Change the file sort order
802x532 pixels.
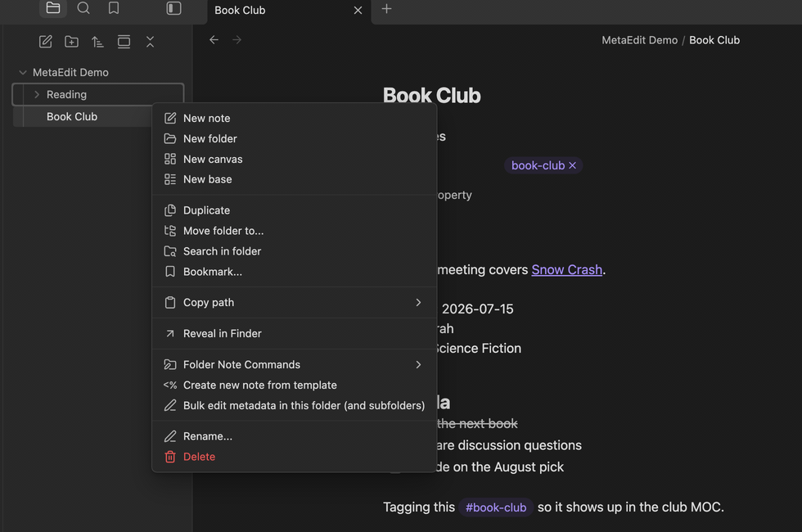[97, 42]
